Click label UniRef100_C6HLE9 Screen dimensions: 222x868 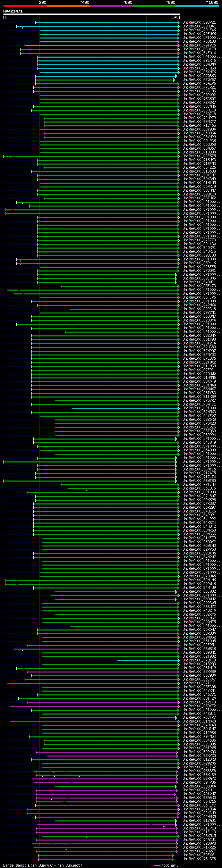pyautogui.click(x=199, y=110)
